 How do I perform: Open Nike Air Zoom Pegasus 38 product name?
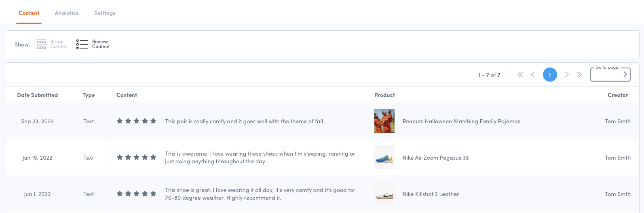(x=435, y=158)
